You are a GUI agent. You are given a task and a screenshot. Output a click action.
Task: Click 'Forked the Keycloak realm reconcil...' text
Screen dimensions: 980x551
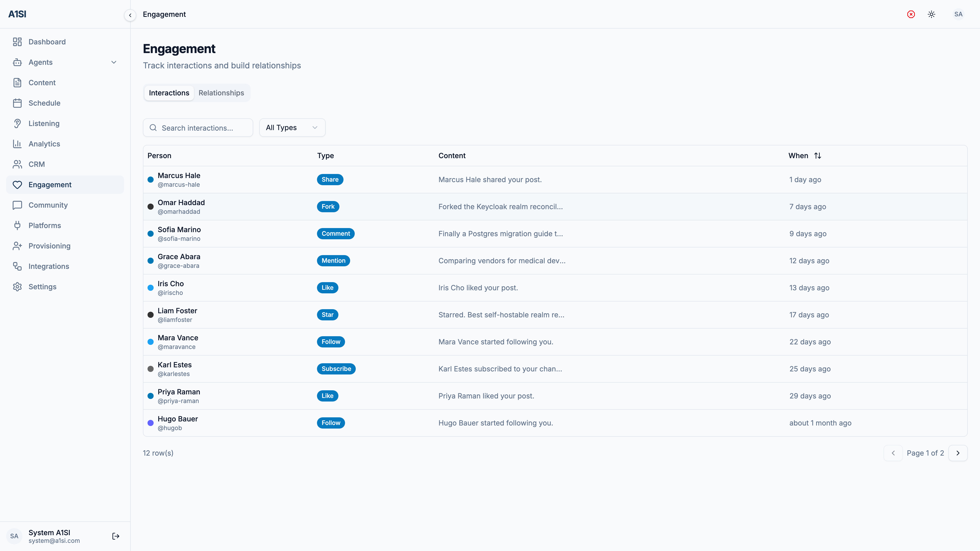click(501, 206)
